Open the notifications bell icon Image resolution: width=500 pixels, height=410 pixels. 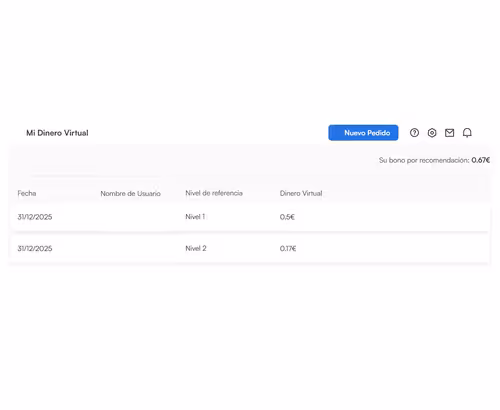click(x=467, y=133)
